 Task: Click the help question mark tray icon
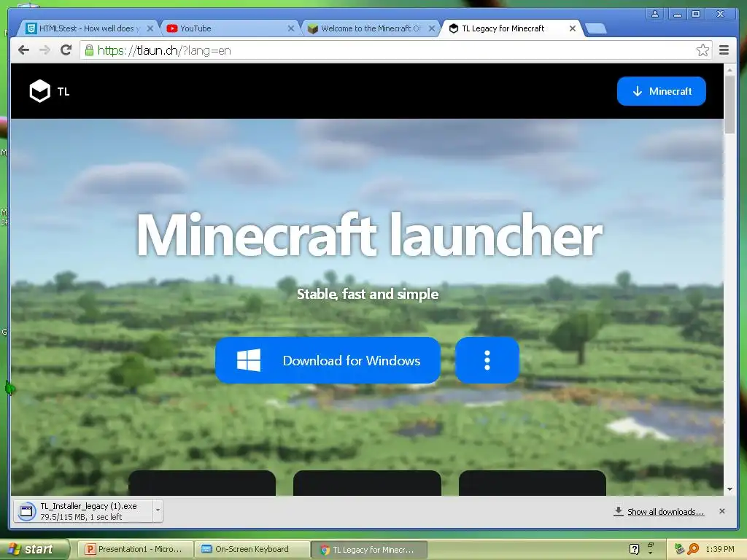coord(634,549)
